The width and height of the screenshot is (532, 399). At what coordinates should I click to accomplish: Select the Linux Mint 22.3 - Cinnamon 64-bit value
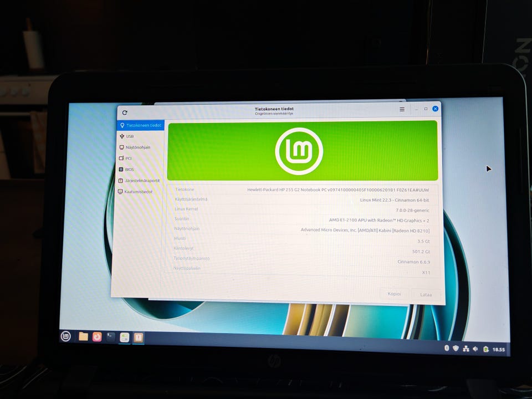click(395, 200)
